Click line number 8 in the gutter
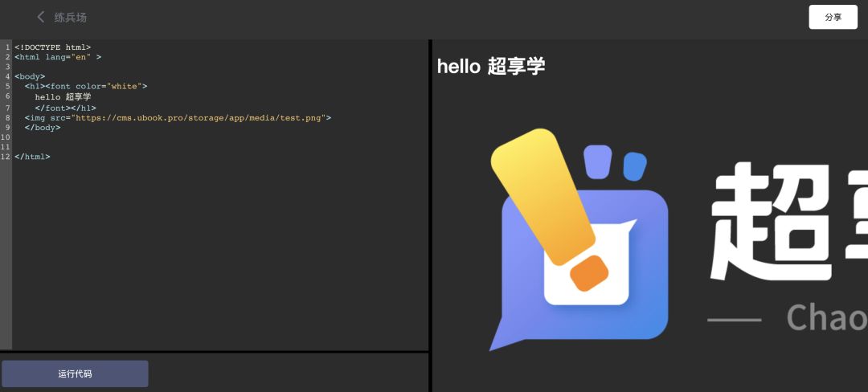Viewport: 868px width, 392px height. click(x=7, y=118)
